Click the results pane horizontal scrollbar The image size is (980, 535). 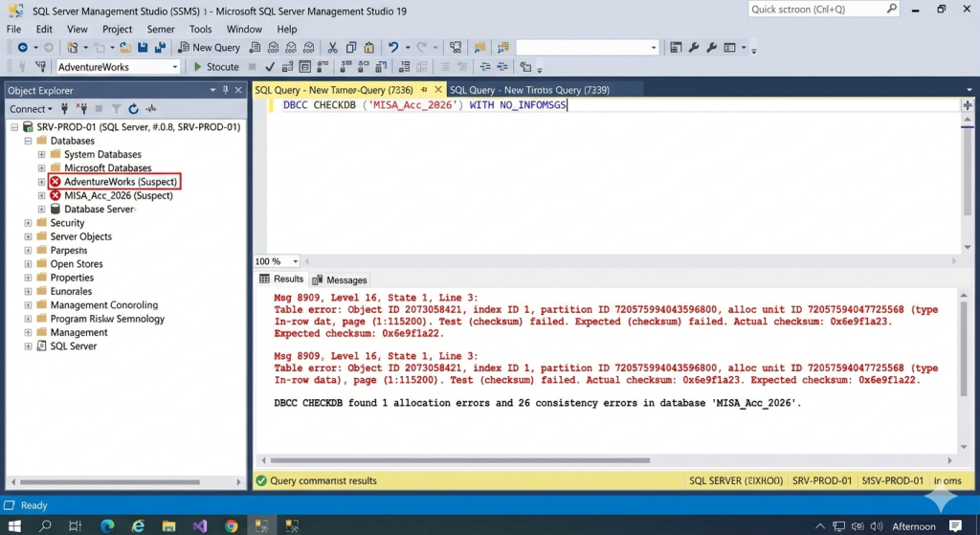pyautogui.click(x=460, y=460)
